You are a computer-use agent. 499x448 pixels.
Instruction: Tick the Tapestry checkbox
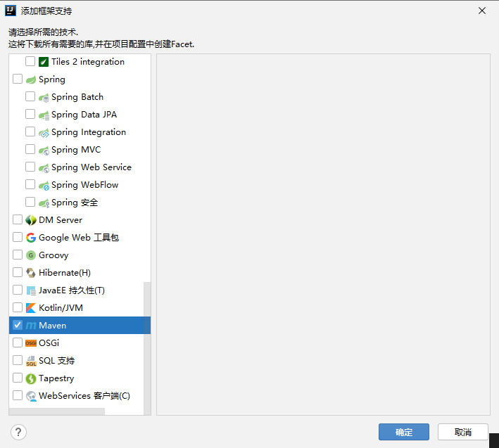coord(18,378)
